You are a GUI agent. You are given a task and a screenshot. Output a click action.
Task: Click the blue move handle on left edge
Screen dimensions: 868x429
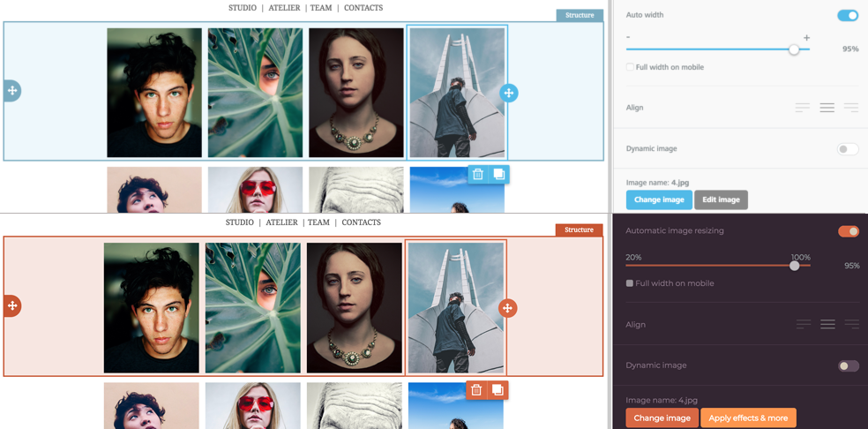click(12, 91)
